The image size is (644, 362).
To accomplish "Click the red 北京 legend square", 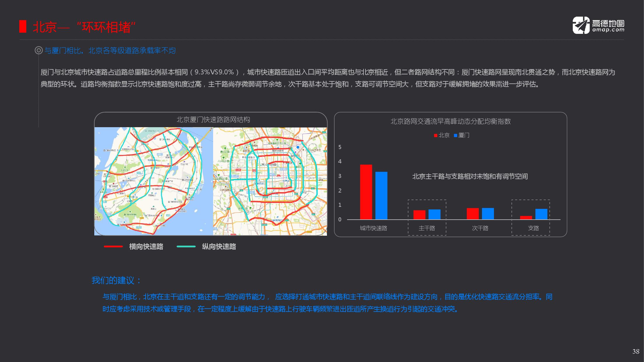I will pos(436,135).
